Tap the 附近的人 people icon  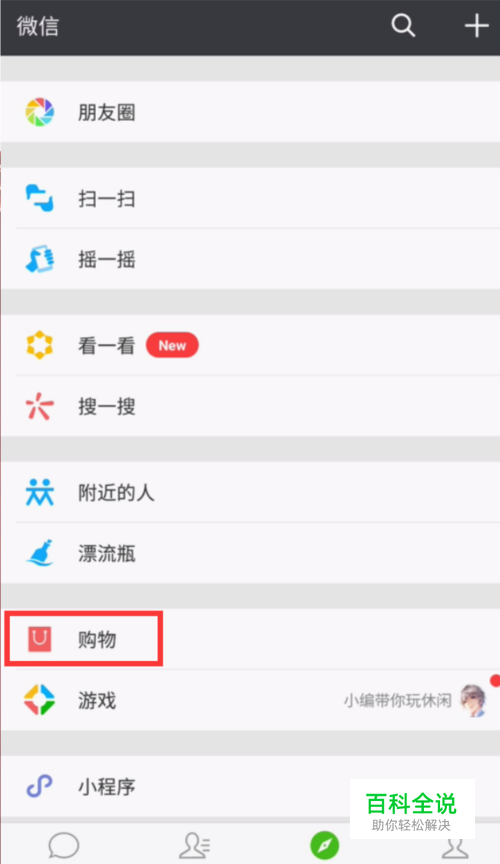(x=40, y=492)
